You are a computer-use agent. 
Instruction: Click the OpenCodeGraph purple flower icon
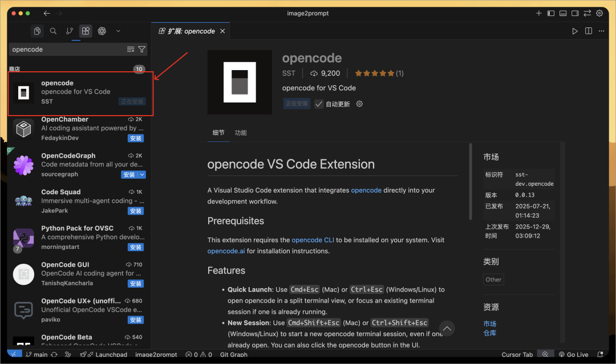[x=23, y=165]
